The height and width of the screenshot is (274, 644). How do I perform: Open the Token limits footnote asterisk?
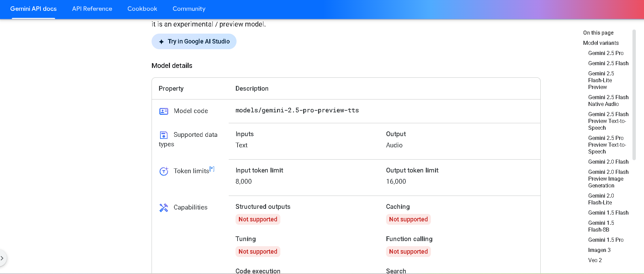click(212, 169)
